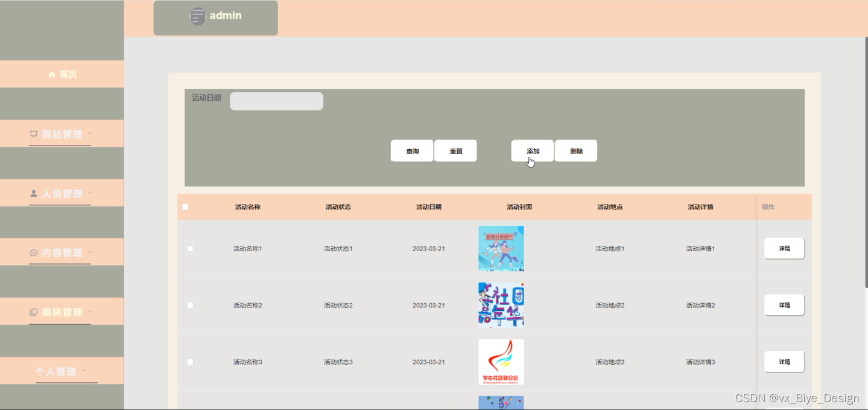Expand the 模块管理 chevron
The width and height of the screenshot is (868, 410).
90,311
